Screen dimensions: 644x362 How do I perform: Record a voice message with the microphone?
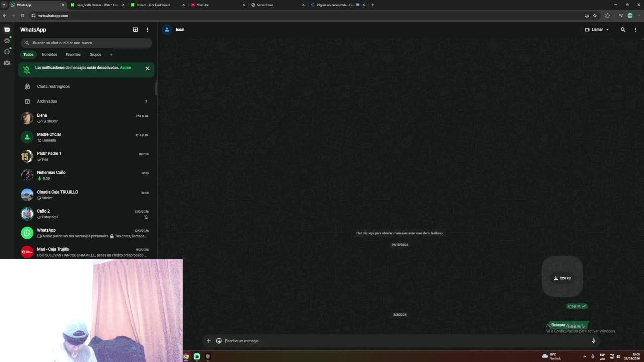(593, 341)
